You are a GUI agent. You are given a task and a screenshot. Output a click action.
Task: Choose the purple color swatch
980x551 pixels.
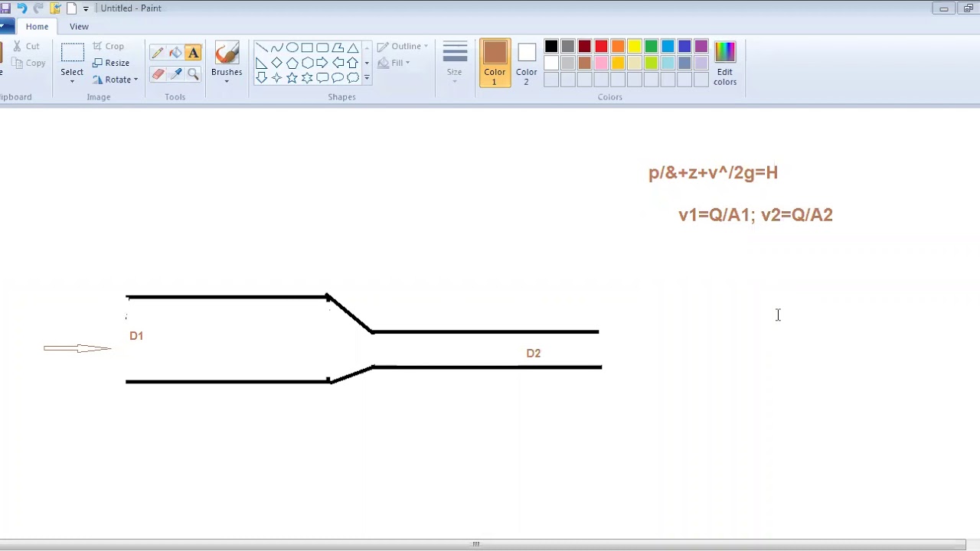click(701, 46)
